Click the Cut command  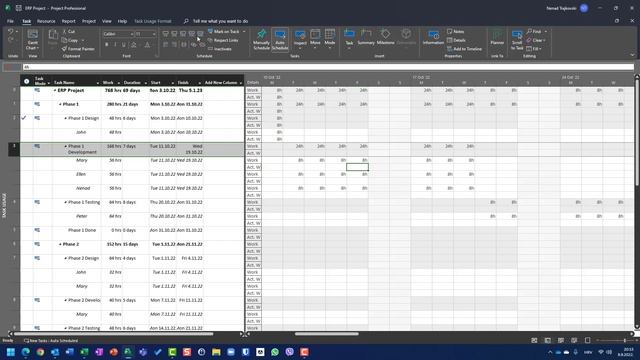point(69,31)
